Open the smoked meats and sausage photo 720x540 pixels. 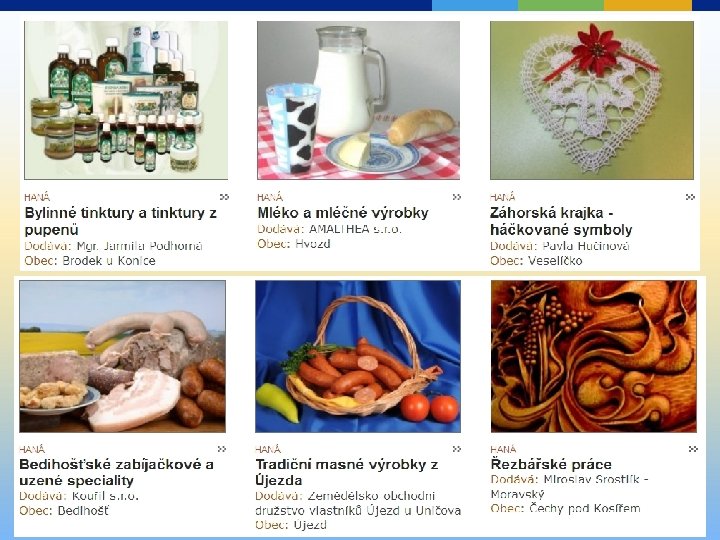[123, 356]
